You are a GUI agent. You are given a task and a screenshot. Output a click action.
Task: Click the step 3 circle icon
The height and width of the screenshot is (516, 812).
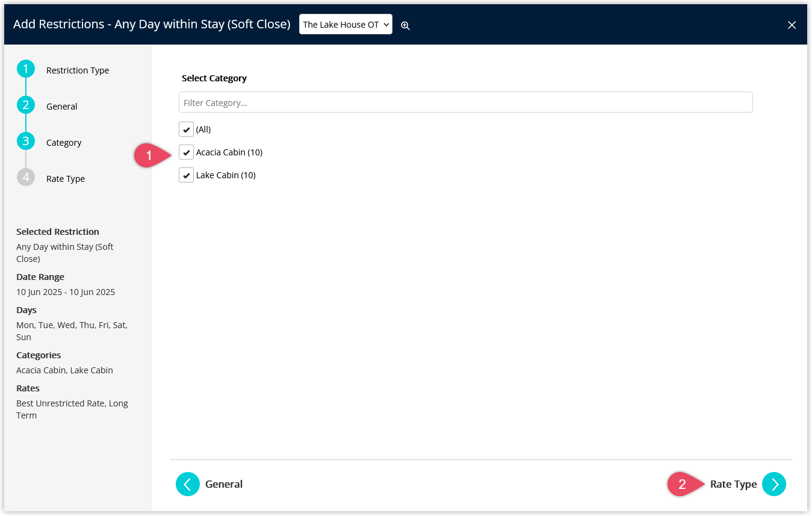click(x=26, y=141)
